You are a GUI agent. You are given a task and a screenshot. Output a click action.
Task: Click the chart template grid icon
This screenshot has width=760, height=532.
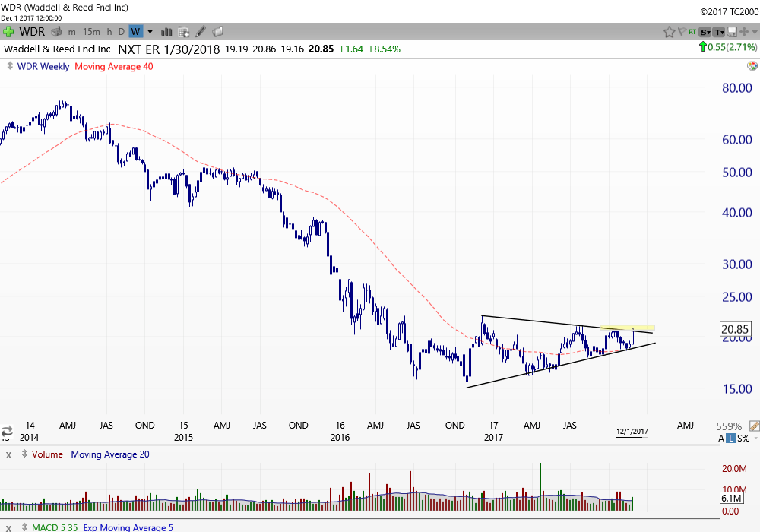click(183, 31)
